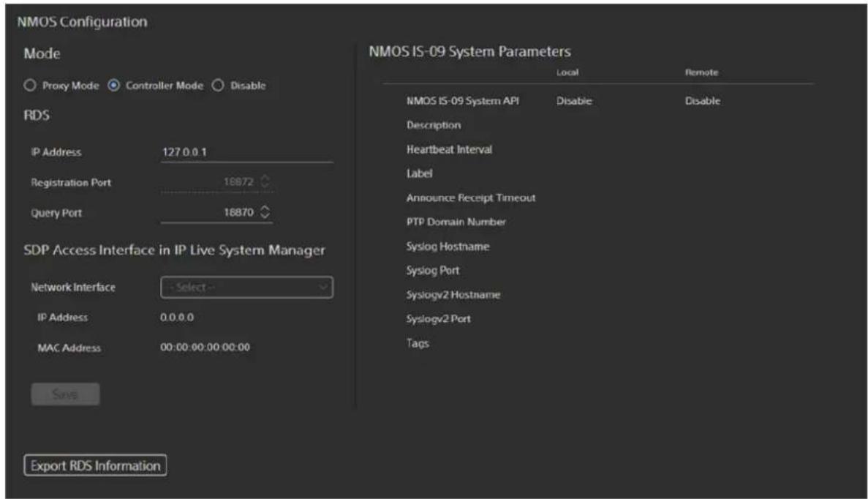Click the RDS IP Address field 127.0.0.1
The image size is (868, 499).
click(x=247, y=152)
